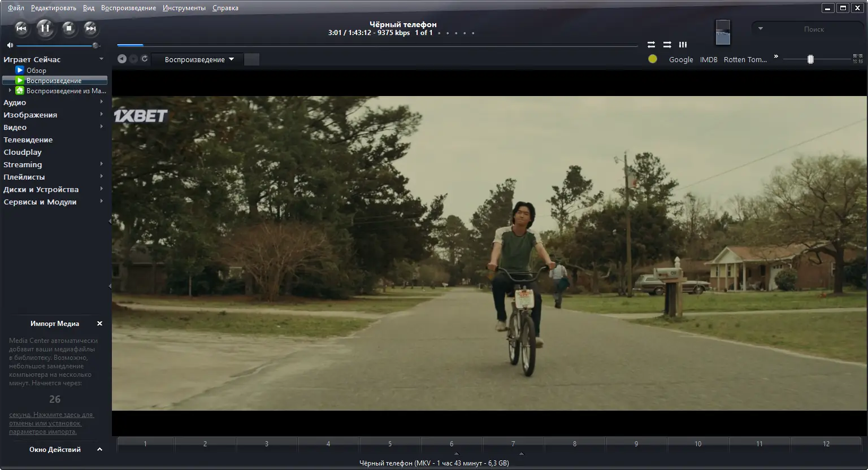The width and height of the screenshot is (868, 470).
Task: Collapse the Окно Действий panel
Action: [100, 450]
